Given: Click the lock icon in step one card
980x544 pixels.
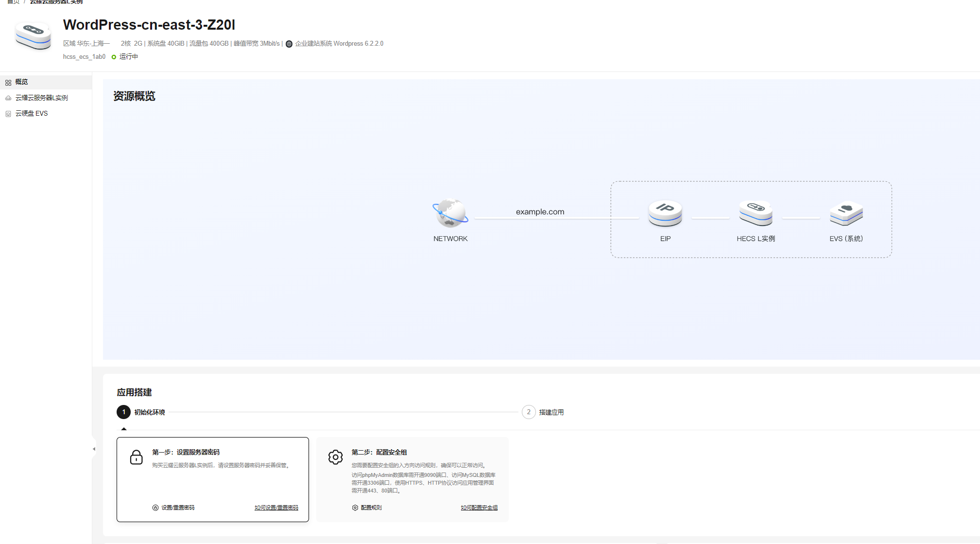Looking at the screenshot, I should 137,457.
